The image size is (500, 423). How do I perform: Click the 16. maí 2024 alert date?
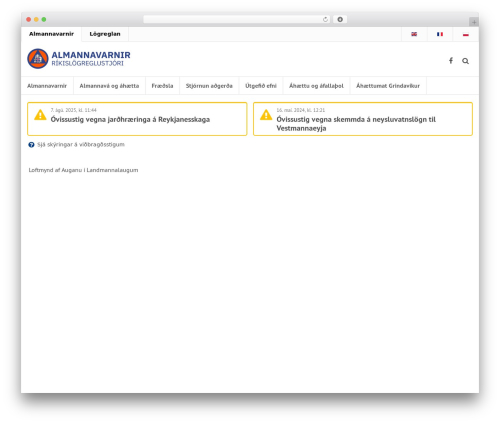(x=301, y=110)
